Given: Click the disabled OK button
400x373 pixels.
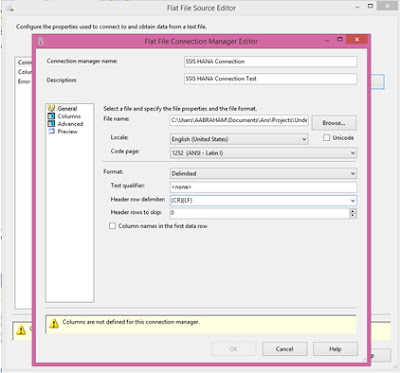Looking at the screenshot, I should click(233, 349).
